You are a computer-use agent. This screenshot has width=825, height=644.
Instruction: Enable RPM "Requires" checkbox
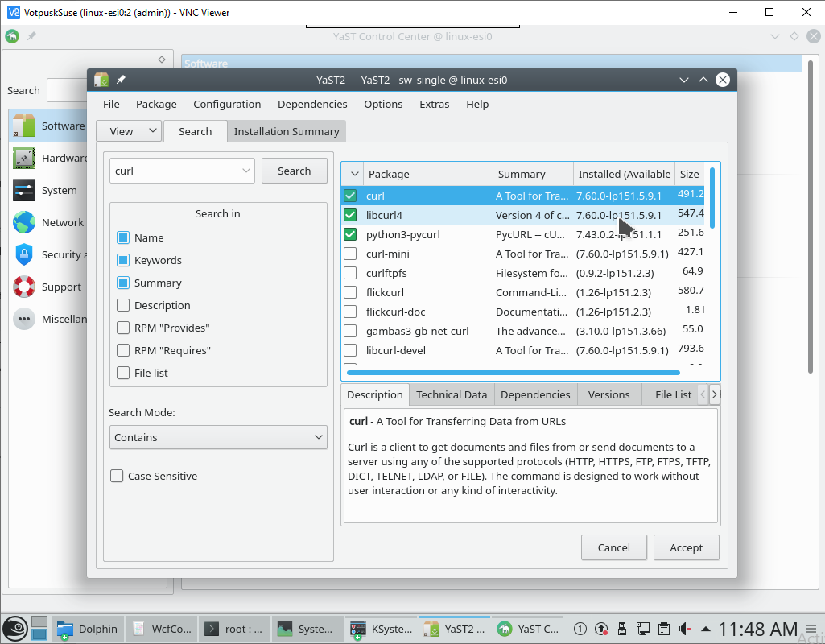pyautogui.click(x=123, y=350)
